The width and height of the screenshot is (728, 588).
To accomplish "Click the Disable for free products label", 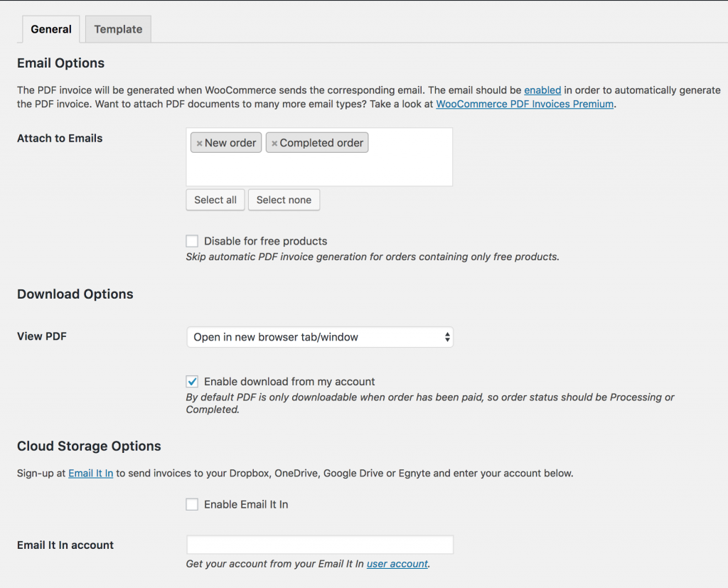I will click(266, 241).
